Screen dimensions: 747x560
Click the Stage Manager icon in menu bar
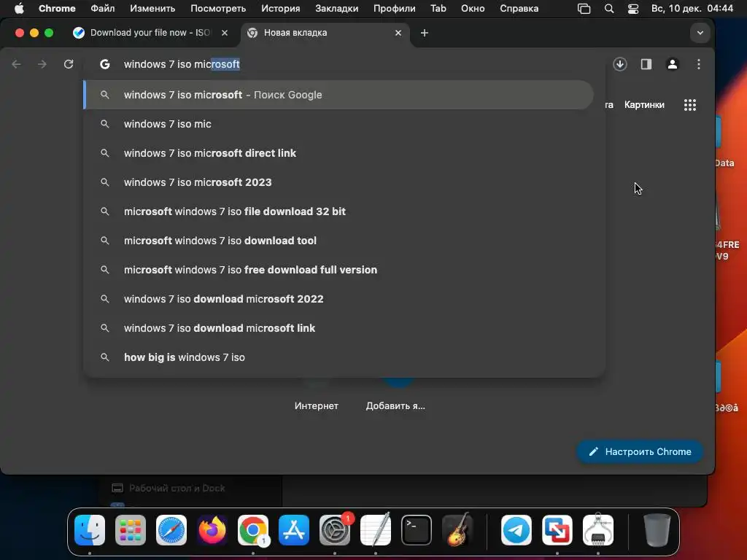pyautogui.click(x=584, y=8)
